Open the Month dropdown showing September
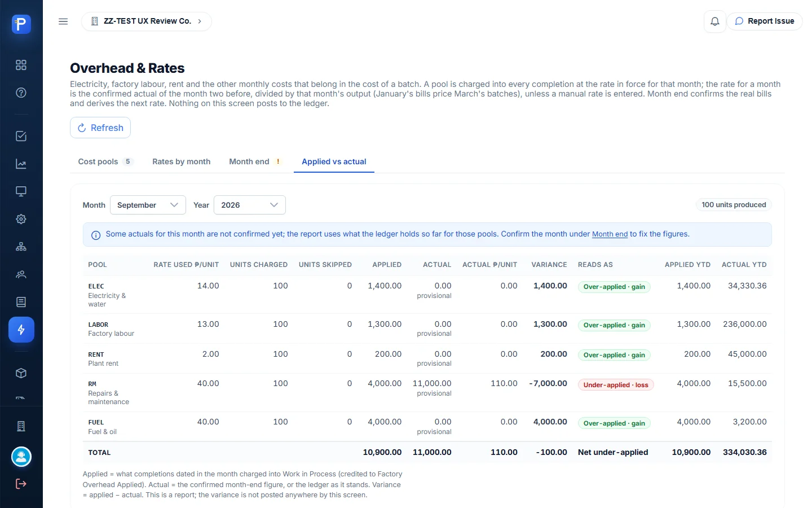812x508 pixels. click(x=148, y=205)
